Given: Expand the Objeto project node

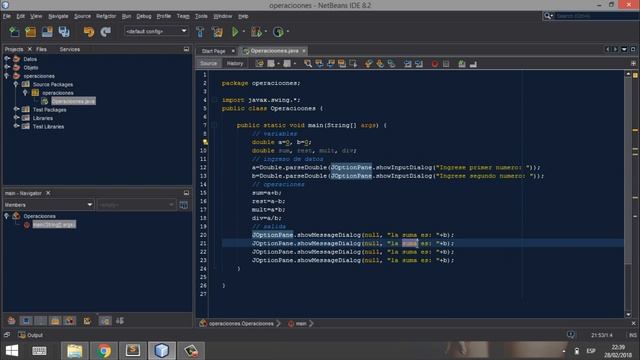Looking at the screenshot, I should coord(7,67).
